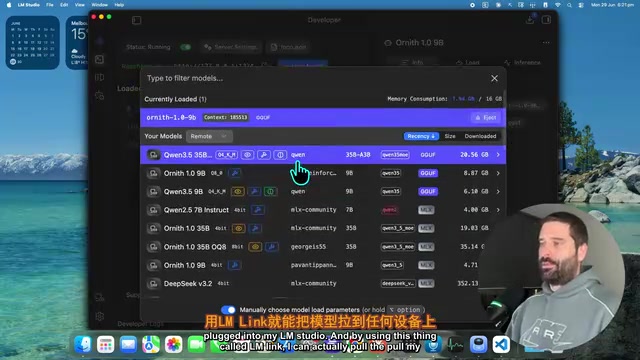Open the View menu
This screenshot has width=640, height=360.
pyautogui.click(x=80, y=5)
